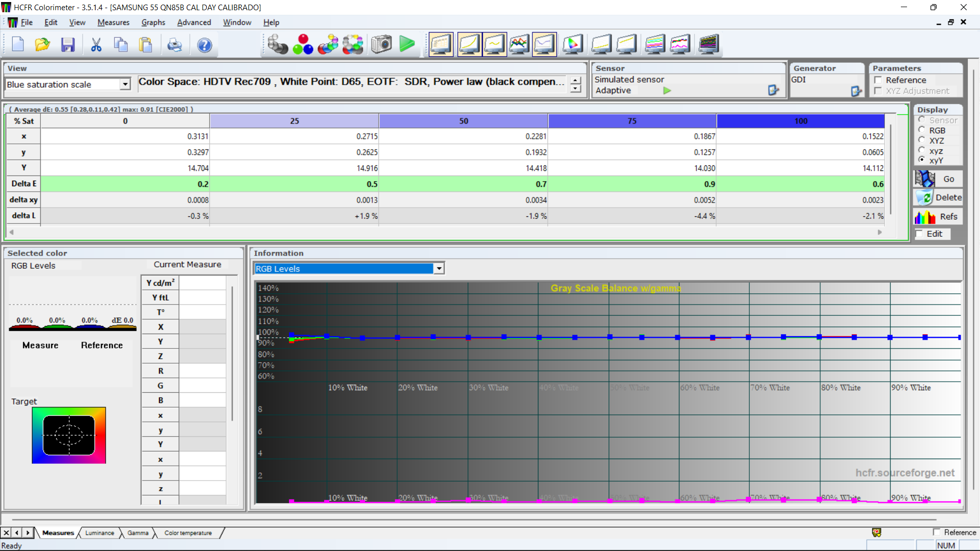Enable the Reference checkbox under Parameters
The width and height of the screenshot is (980, 551).
(x=878, y=80)
